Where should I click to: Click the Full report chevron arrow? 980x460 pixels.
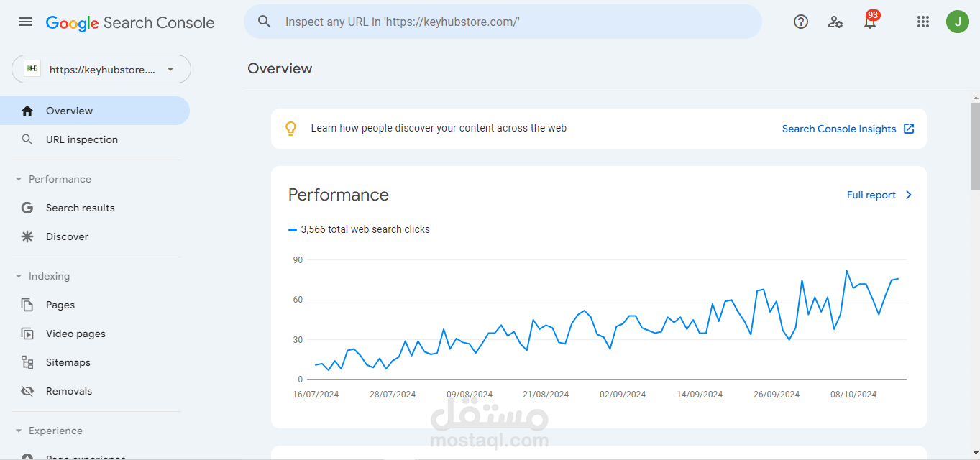point(909,195)
